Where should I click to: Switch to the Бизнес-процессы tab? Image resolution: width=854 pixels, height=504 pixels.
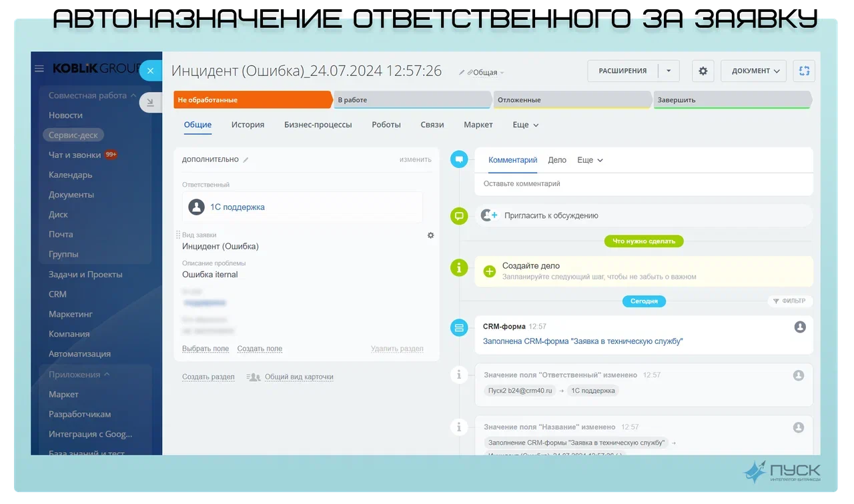point(318,125)
